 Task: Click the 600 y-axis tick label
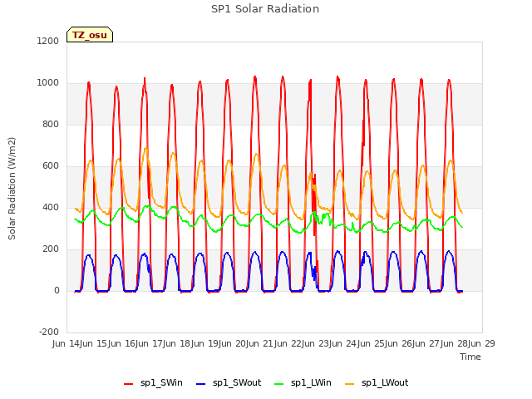[x=51, y=166]
